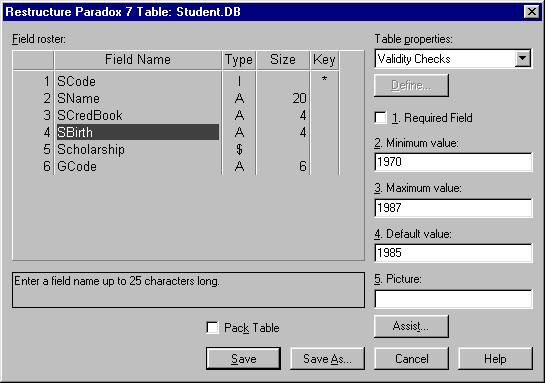Click the Key cell of SBirth row

pos(324,132)
